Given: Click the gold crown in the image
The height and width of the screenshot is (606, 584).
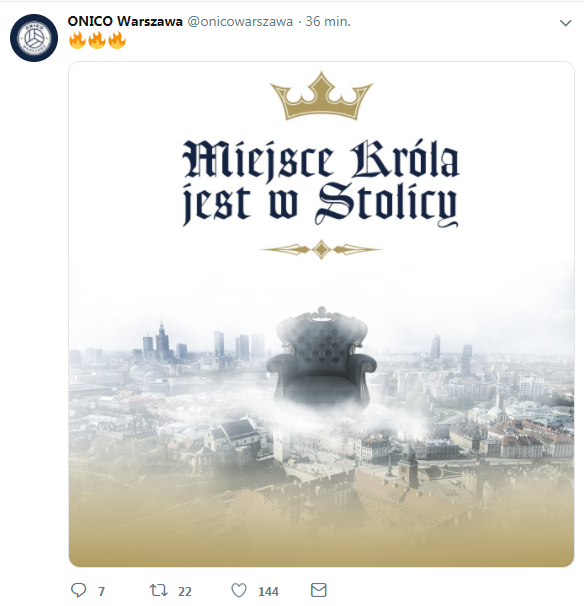Looking at the screenshot, I should tap(321, 96).
